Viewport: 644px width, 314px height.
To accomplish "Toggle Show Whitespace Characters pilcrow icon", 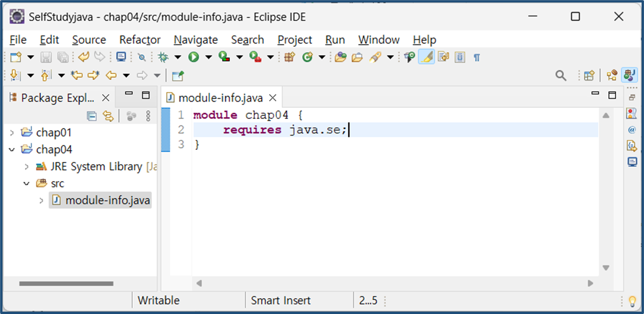I will pyautogui.click(x=477, y=58).
